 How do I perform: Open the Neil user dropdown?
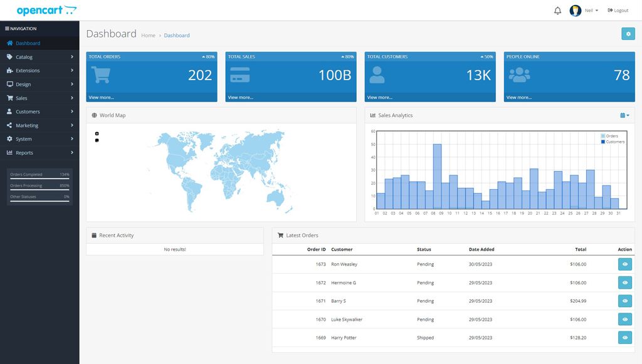point(592,11)
